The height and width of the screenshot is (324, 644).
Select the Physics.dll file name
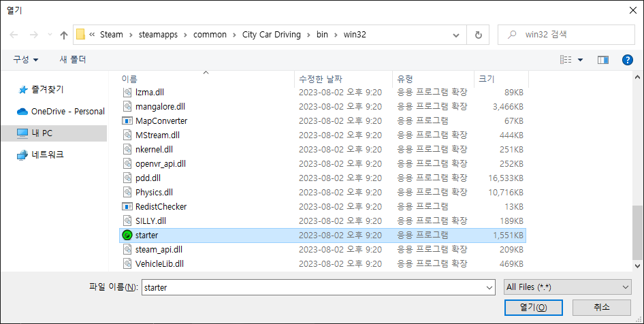(154, 192)
